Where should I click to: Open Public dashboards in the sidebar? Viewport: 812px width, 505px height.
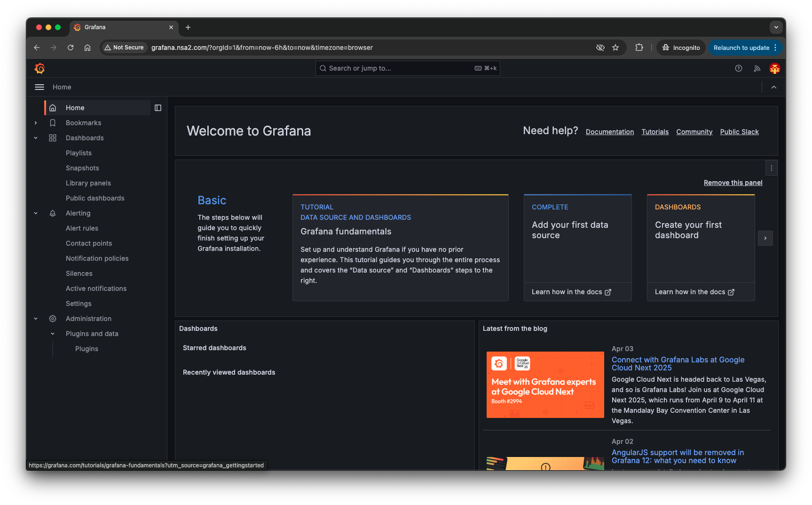pos(95,198)
